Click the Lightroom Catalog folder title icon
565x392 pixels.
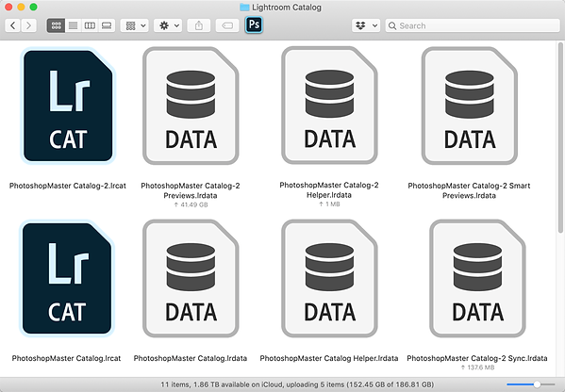(244, 8)
